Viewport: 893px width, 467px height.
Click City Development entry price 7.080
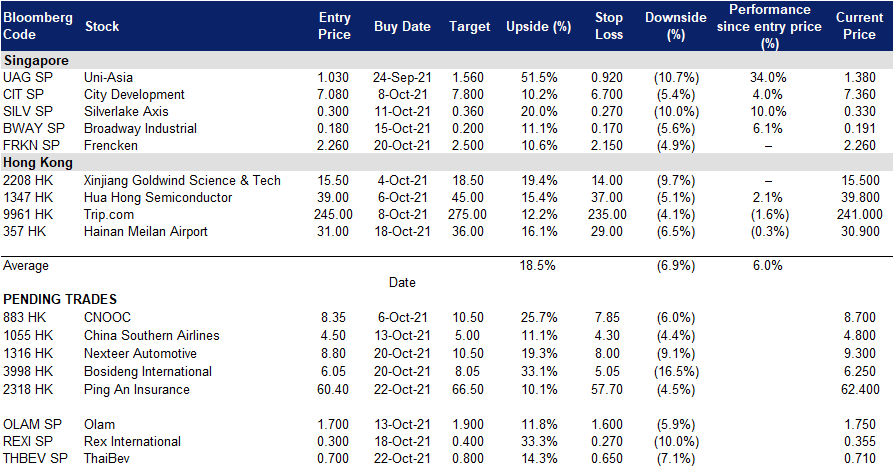[333, 95]
